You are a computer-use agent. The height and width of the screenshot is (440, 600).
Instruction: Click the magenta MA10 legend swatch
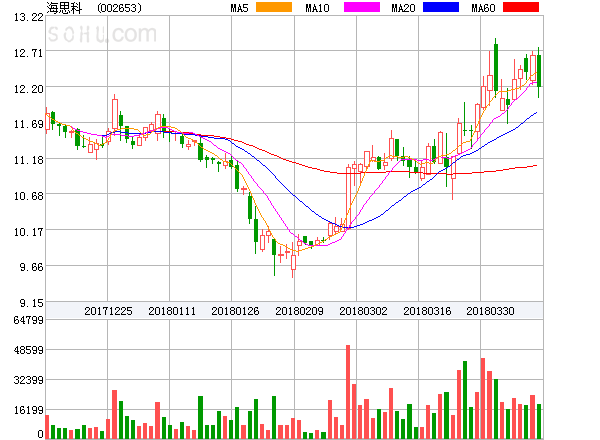pyautogui.click(x=362, y=7)
